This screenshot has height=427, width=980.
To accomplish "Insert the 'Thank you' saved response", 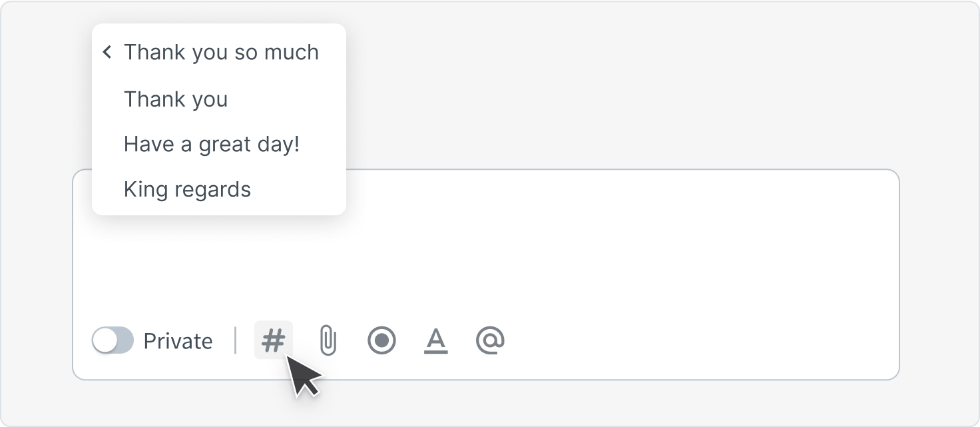I will (x=176, y=99).
